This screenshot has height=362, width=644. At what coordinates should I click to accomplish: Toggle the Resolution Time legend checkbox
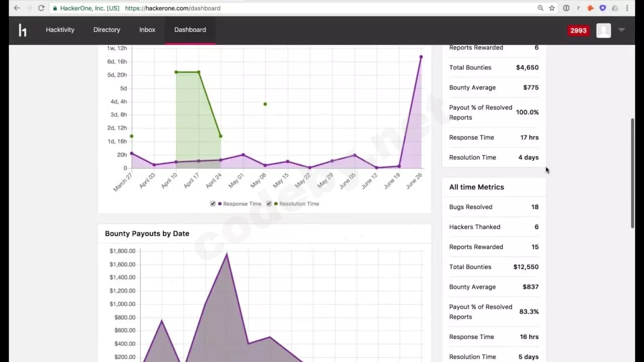(x=269, y=204)
